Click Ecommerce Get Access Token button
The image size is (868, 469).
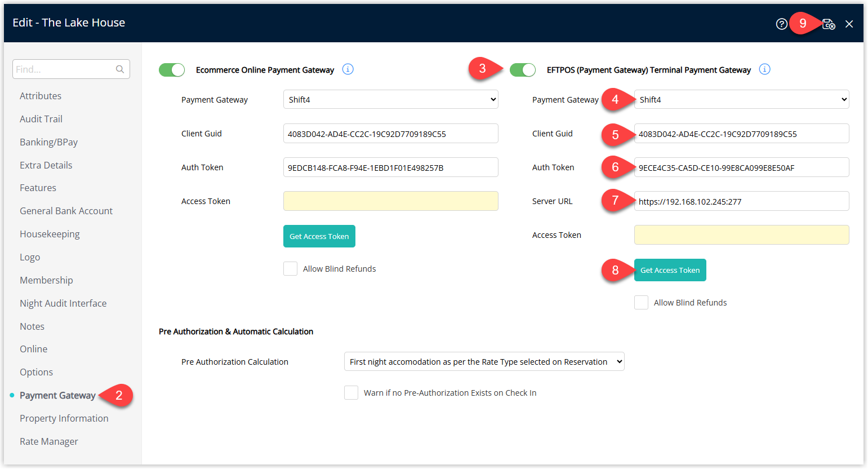pyautogui.click(x=319, y=236)
